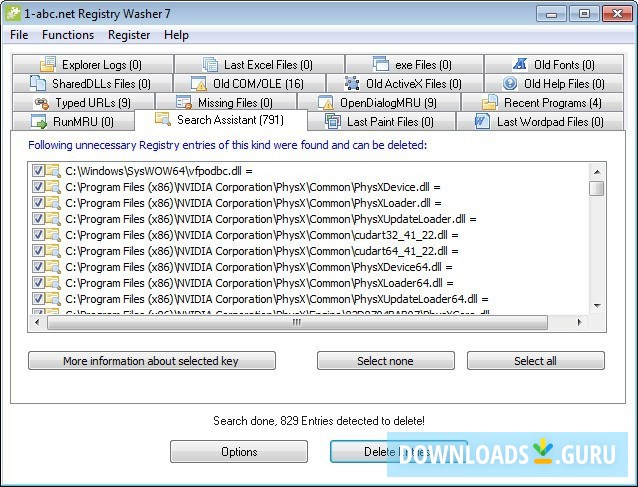The height and width of the screenshot is (487, 638).
Task: Click the Last Excel Files tab icon
Action: pyautogui.click(x=210, y=64)
